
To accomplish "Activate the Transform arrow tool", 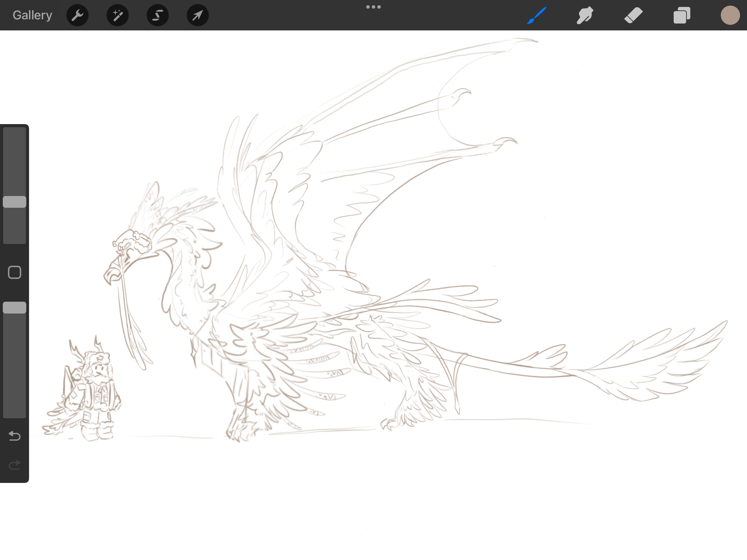I will [x=197, y=15].
